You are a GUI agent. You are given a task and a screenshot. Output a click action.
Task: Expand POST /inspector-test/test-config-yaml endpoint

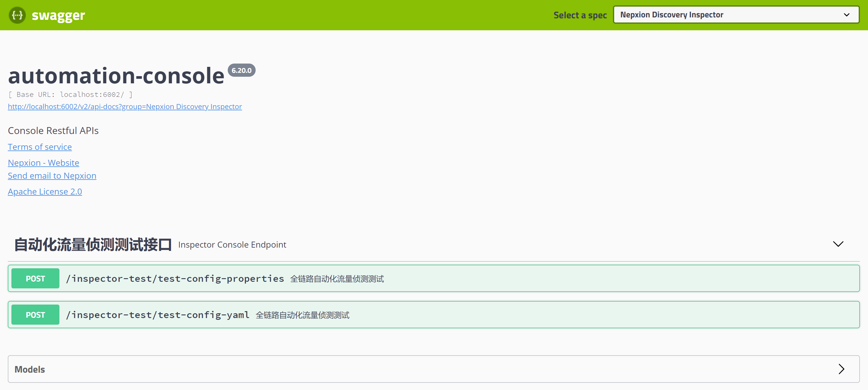[434, 314]
